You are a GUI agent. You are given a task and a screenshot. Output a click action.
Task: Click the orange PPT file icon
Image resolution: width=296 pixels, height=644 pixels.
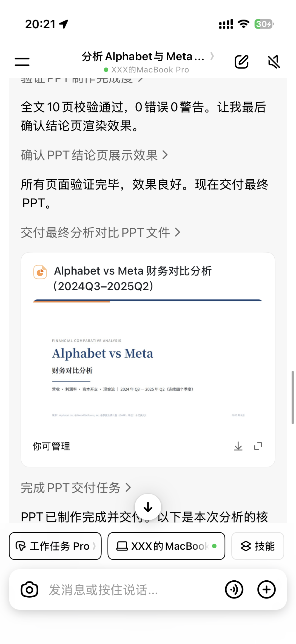click(x=40, y=272)
